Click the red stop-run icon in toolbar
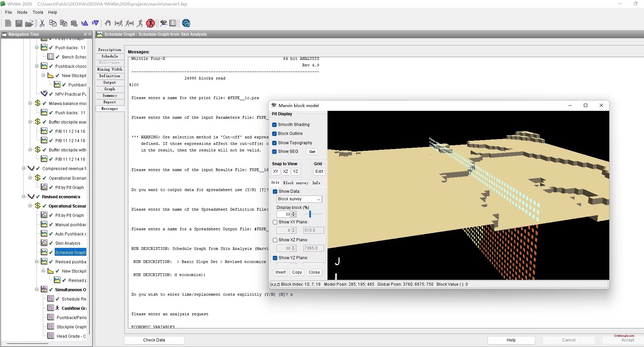 (x=150, y=23)
